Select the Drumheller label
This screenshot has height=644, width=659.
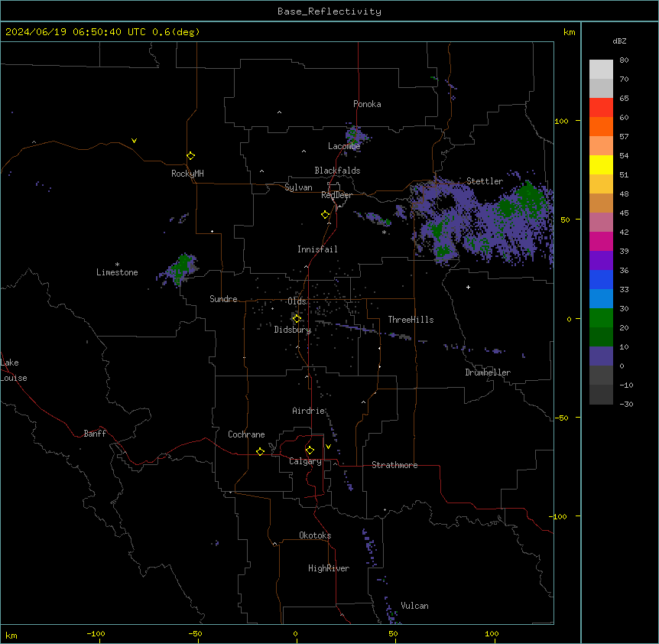(488, 372)
